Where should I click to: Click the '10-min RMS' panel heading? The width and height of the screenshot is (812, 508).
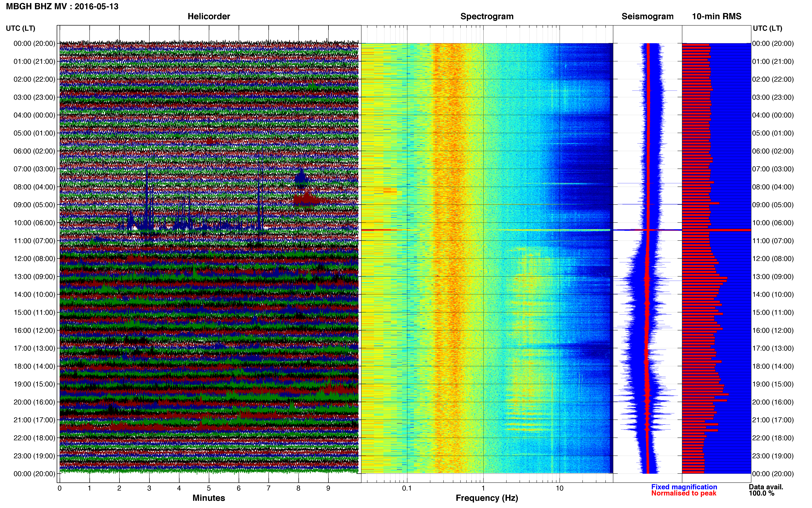tap(717, 16)
